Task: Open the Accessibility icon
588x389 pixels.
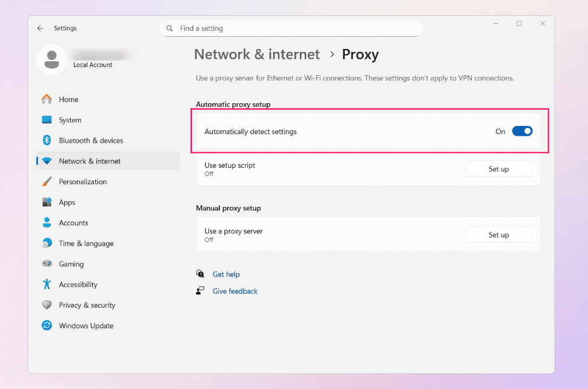Action: point(47,285)
